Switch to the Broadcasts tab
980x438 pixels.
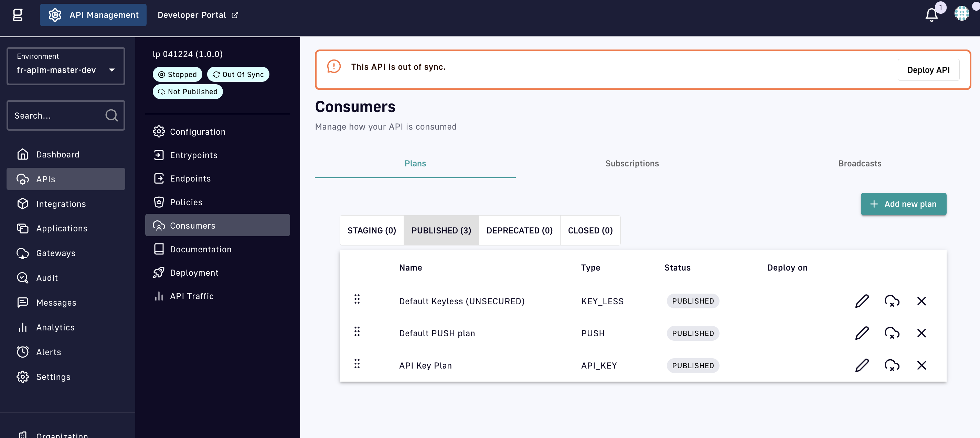860,164
